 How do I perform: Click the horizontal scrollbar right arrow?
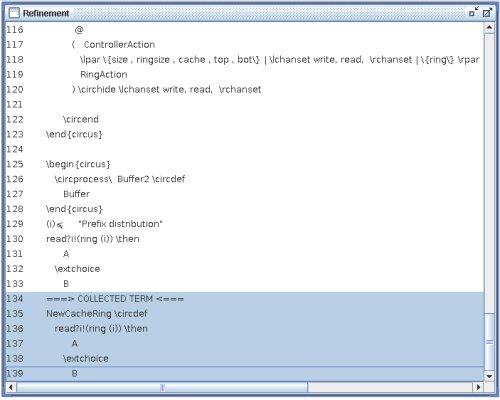point(478,387)
